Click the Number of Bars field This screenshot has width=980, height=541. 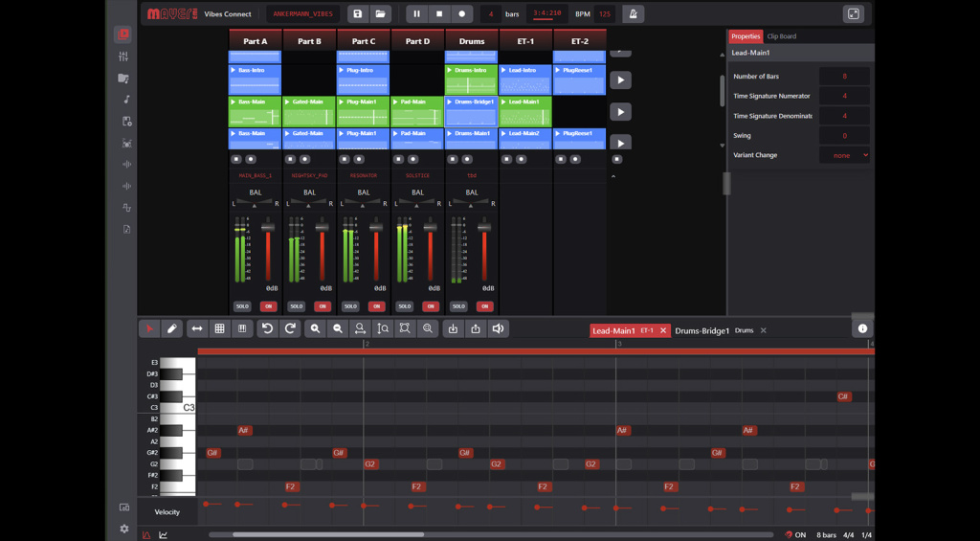click(844, 77)
